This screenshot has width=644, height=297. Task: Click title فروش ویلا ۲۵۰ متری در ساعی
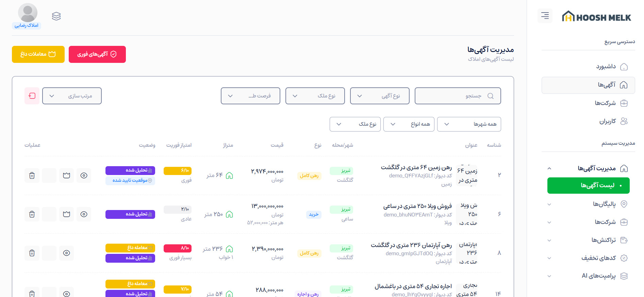click(x=417, y=206)
